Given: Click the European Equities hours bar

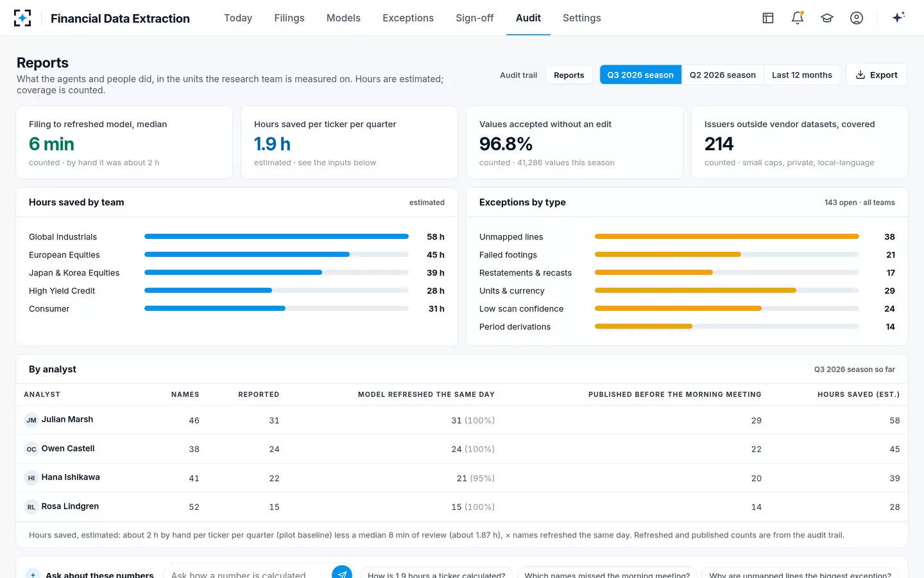Looking at the screenshot, I should click(277, 254).
